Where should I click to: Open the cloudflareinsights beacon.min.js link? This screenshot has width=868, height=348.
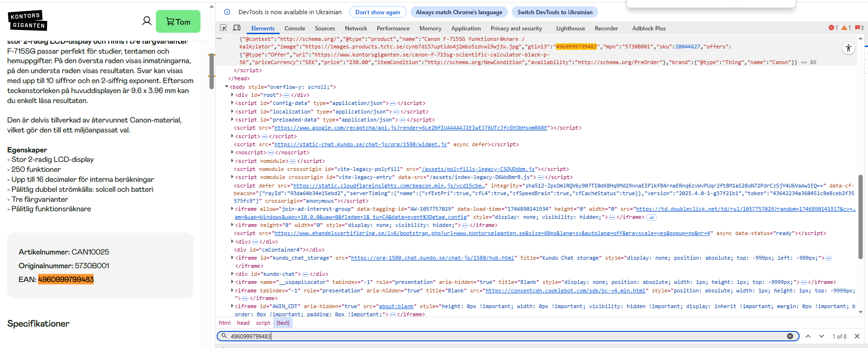[x=389, y=186]
